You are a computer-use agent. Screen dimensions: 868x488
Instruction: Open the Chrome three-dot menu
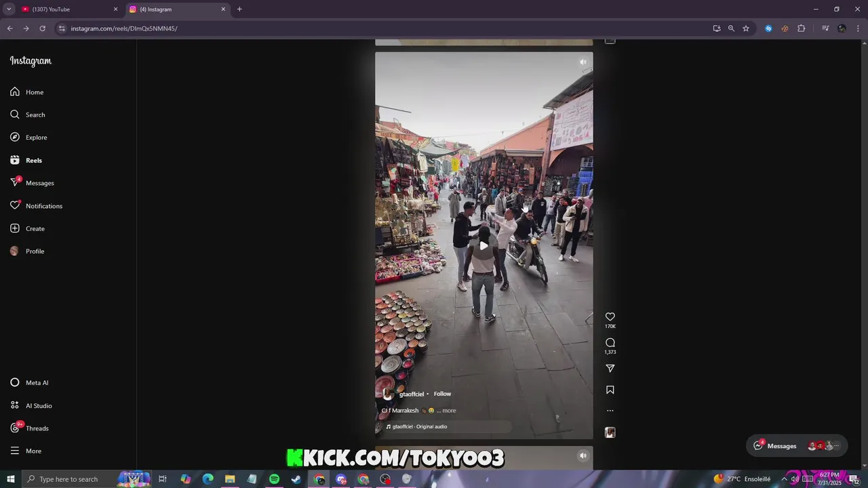859,28
